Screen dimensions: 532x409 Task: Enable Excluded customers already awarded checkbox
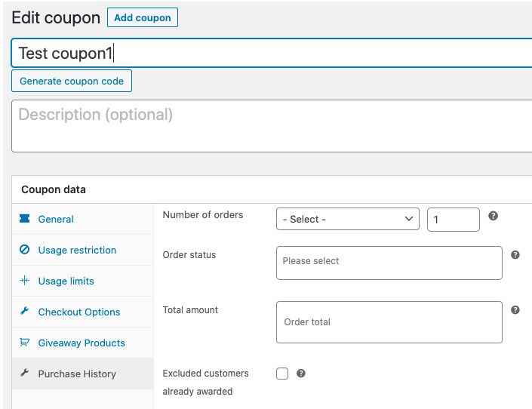(x=282, y=374)
